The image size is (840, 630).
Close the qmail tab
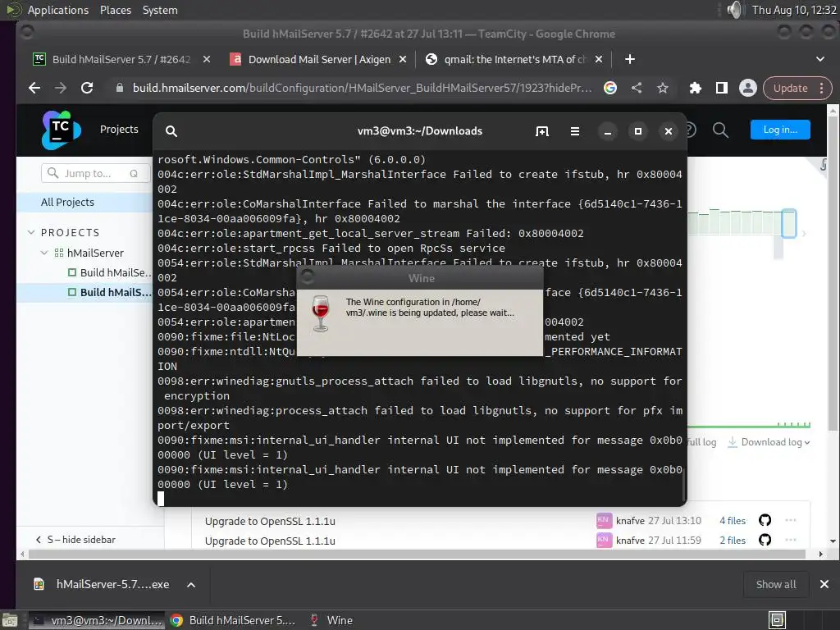point(599,59)
